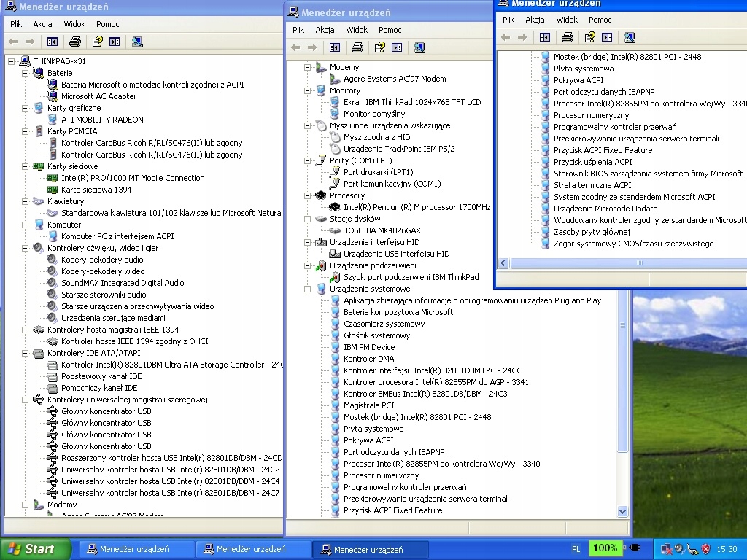
Task: Click the TOSHIBA MK4026GAX disk drive icon
Action: pos(335,230)
